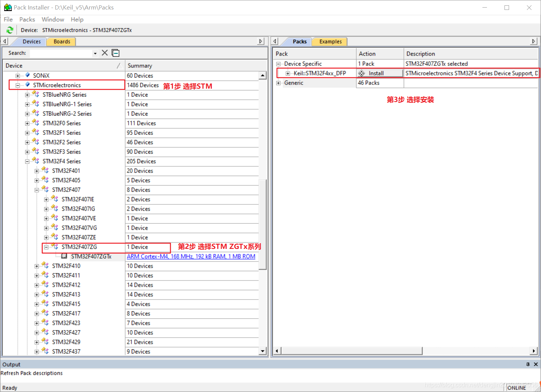Click the Description column header
Viewport: 541px width, 392px height.
(x=471, y=54)
